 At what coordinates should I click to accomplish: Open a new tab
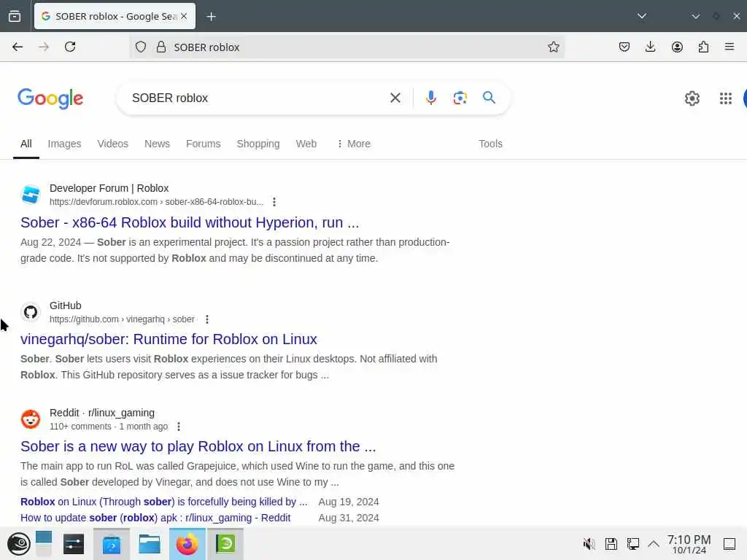pos(211,17)
